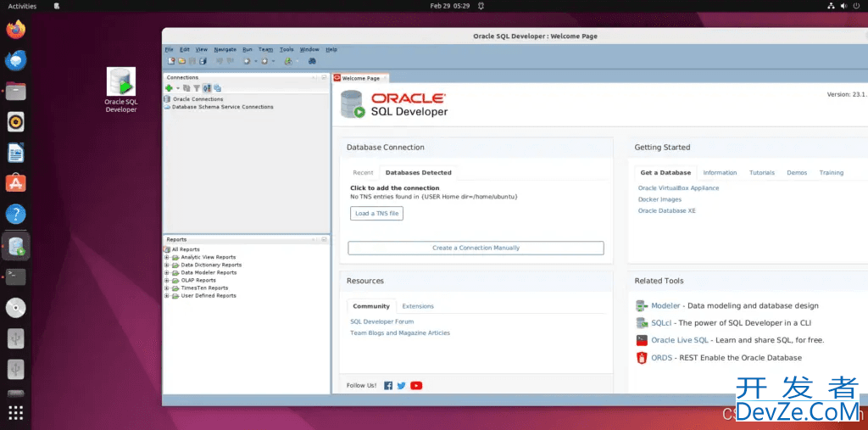Open Ubuntu Software from the dock
This screenshot has width=868, height=430.
click(x=16, y=183)
